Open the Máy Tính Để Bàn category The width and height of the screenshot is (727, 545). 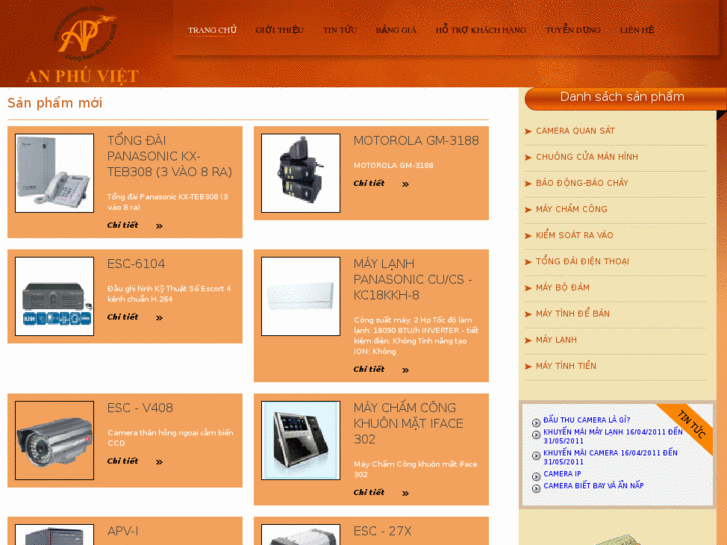[573, 314]
